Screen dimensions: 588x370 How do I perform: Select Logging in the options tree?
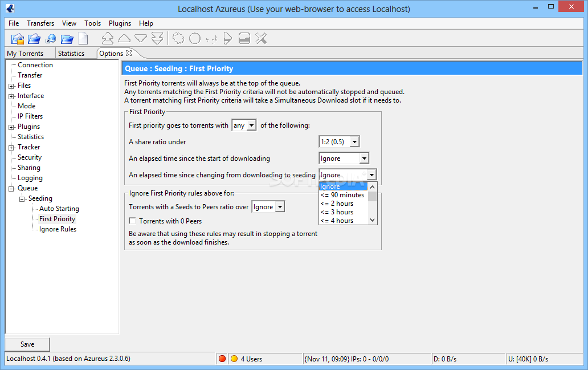(x=30, y=178)
